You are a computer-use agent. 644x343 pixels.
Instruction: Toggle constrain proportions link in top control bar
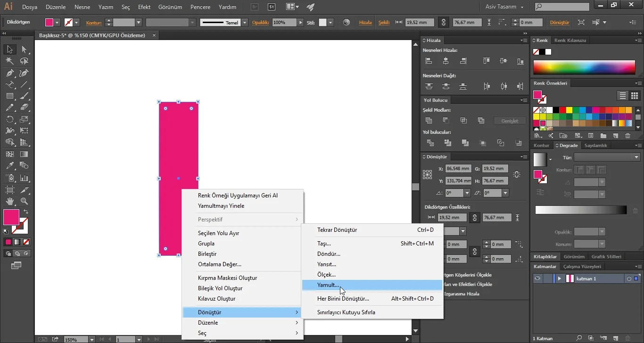pos(443,22)
